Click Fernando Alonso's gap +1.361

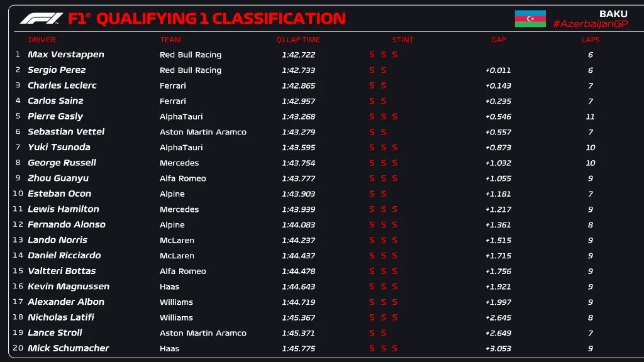click(499, 225)
